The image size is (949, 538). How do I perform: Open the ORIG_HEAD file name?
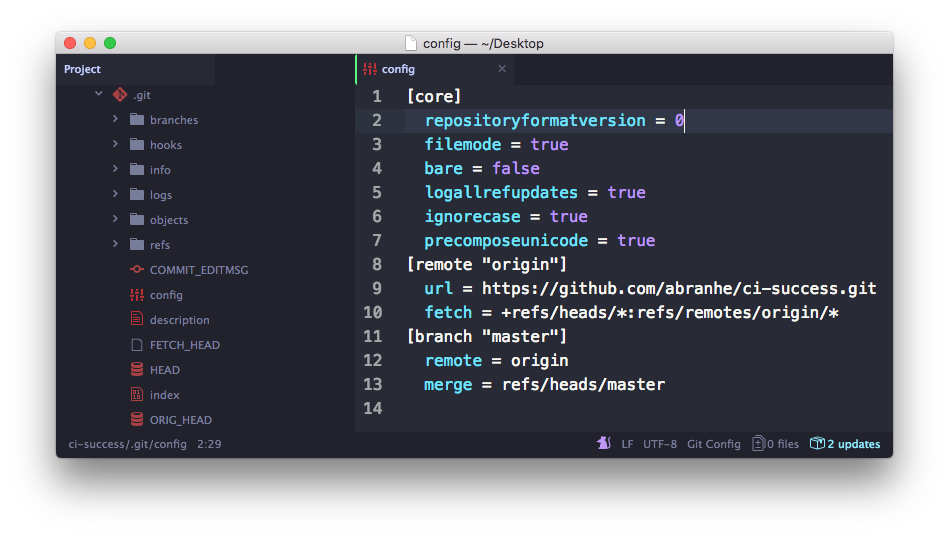coord(181,419)
